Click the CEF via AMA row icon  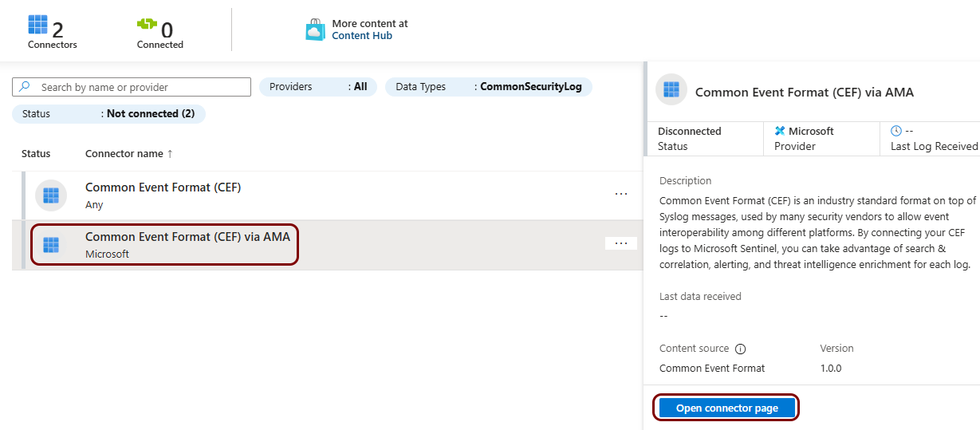(x=51, y=245)
